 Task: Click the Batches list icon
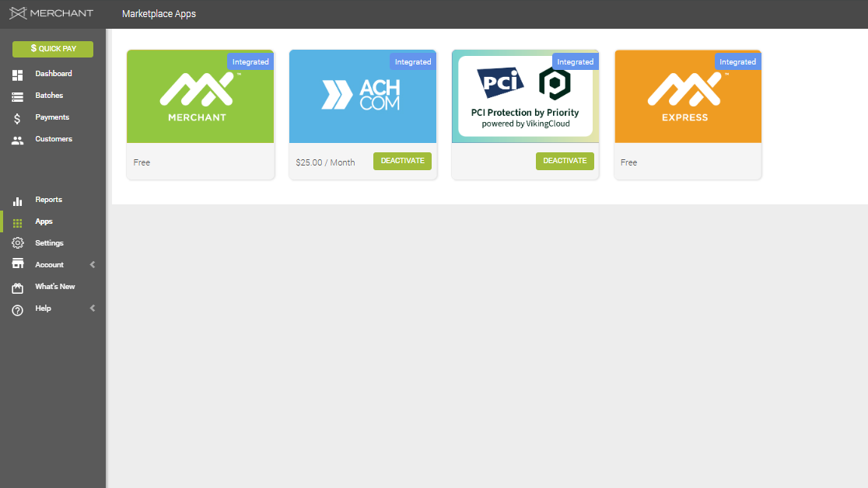pyautogui.click(x=18, y=96)
